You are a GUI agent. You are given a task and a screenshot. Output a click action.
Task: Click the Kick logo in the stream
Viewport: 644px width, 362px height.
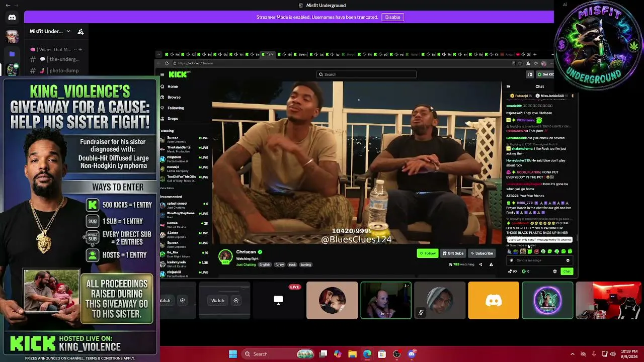point(179,74)
